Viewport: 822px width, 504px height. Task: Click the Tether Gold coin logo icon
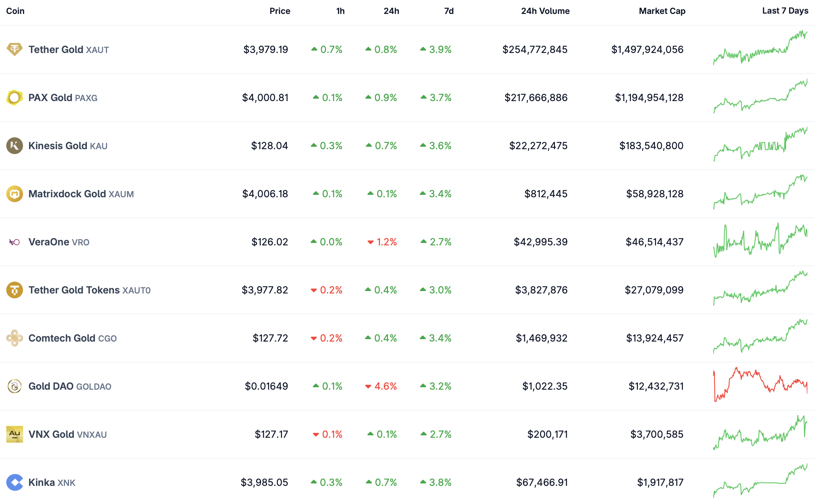click(x=14, y=49)
